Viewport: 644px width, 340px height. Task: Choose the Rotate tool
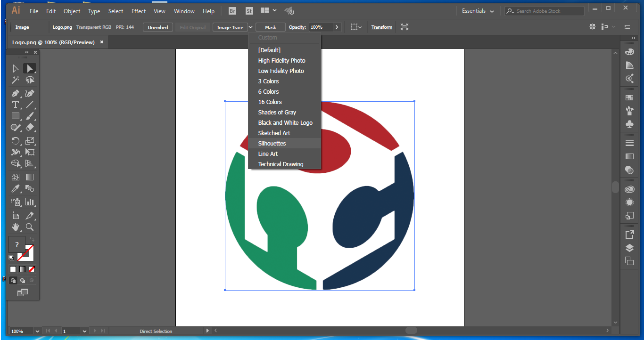[16, 141]
